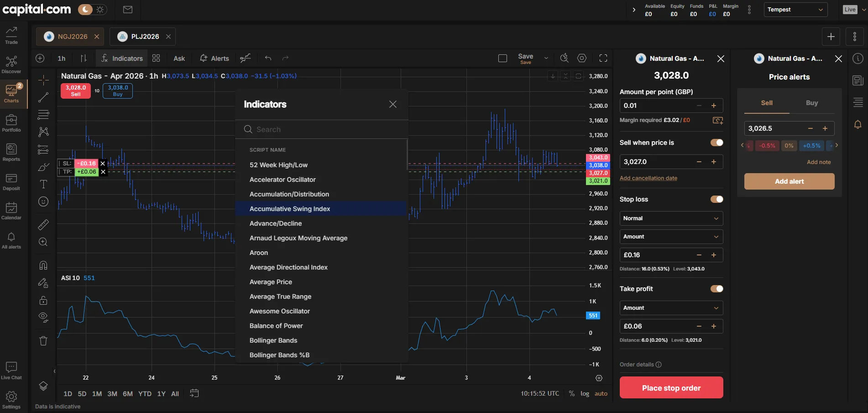This screenshot has width=868, height=413.
Task: Select the zoom in tool
Action: [43, 242]
